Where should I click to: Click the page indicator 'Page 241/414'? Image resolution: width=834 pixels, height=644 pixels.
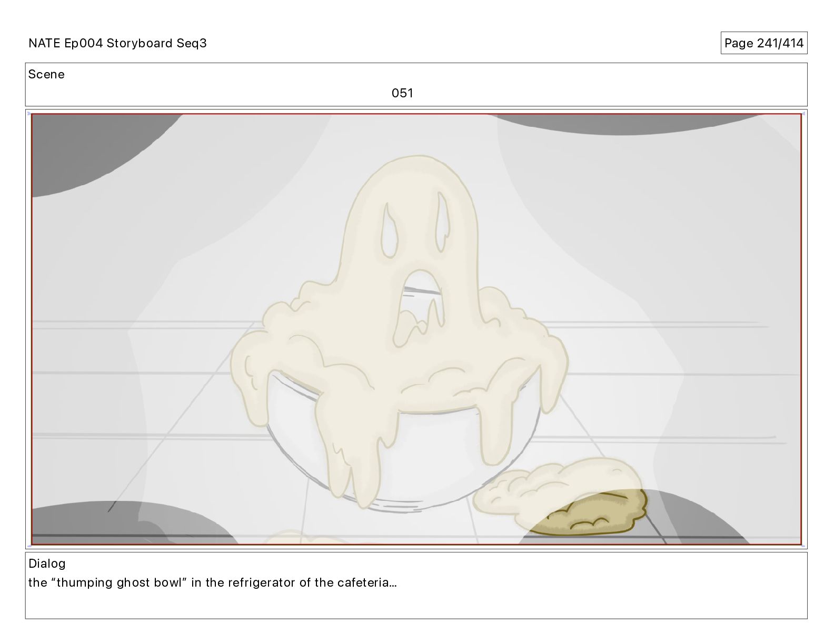764,43
